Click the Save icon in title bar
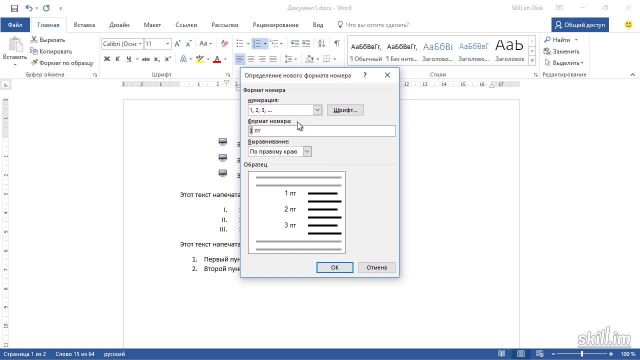Viewport: 640px width, 360px height. 14,8
